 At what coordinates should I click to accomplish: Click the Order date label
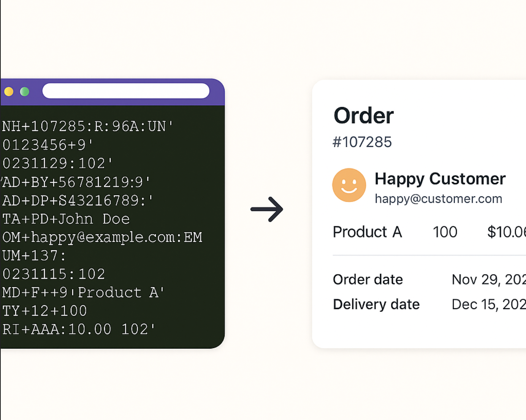coord(368,279)
